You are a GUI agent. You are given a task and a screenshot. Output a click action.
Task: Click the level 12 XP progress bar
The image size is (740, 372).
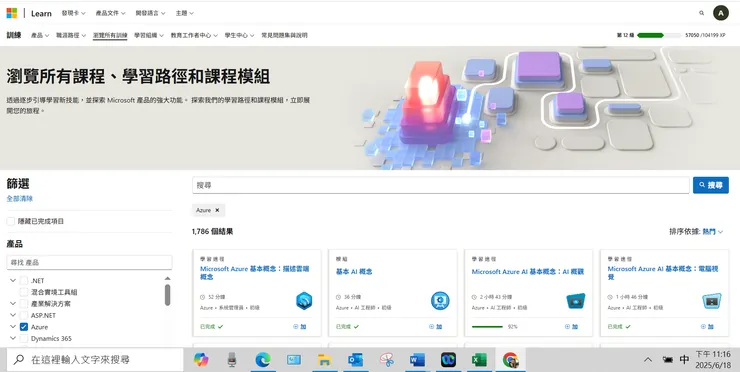659,35
